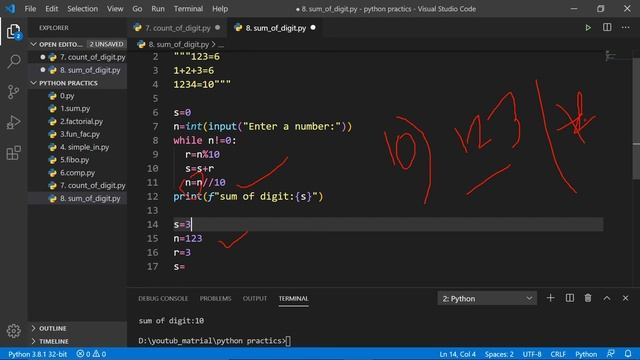
Task: Kill terminal with trash icon
Action: (588, 298)
